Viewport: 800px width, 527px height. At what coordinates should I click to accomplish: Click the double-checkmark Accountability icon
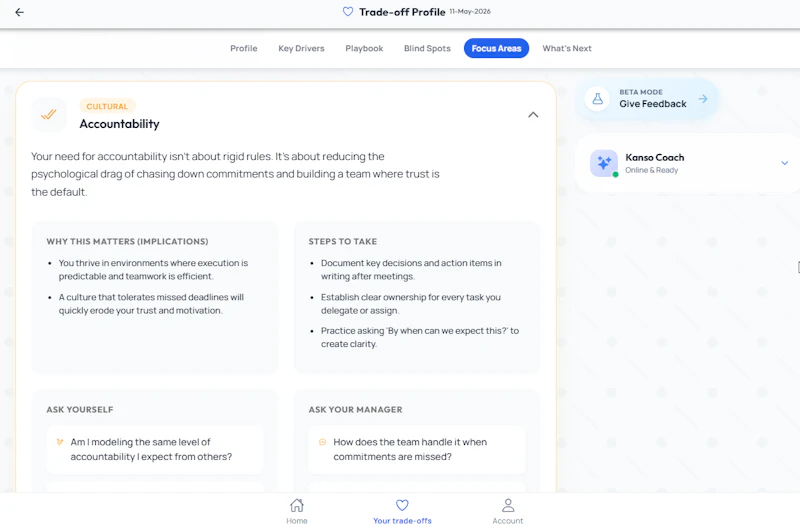[49, 115]
